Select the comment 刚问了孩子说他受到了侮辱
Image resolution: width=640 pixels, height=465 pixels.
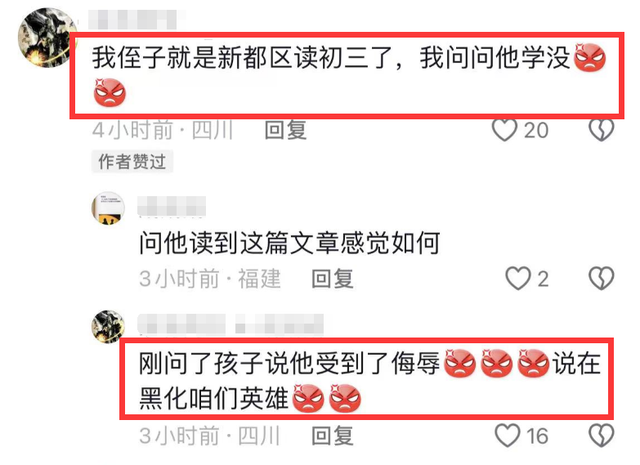click(x=289, y=363)
